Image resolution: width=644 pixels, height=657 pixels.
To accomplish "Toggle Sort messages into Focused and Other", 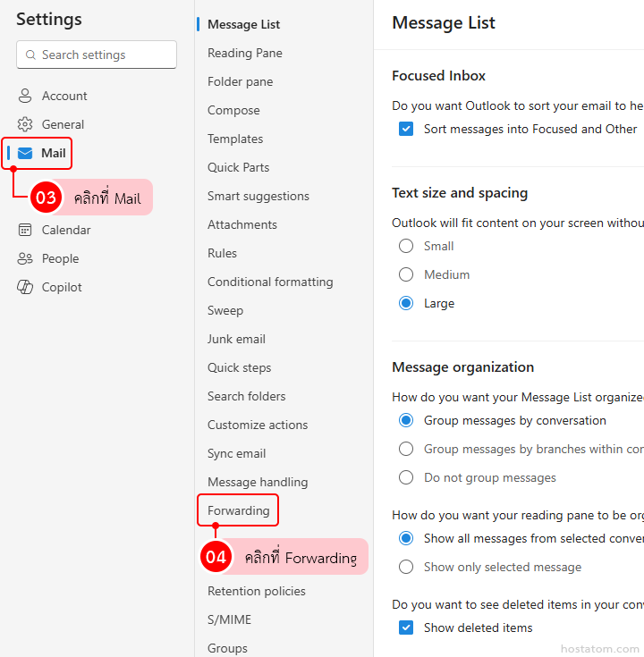I will (406, 129).
